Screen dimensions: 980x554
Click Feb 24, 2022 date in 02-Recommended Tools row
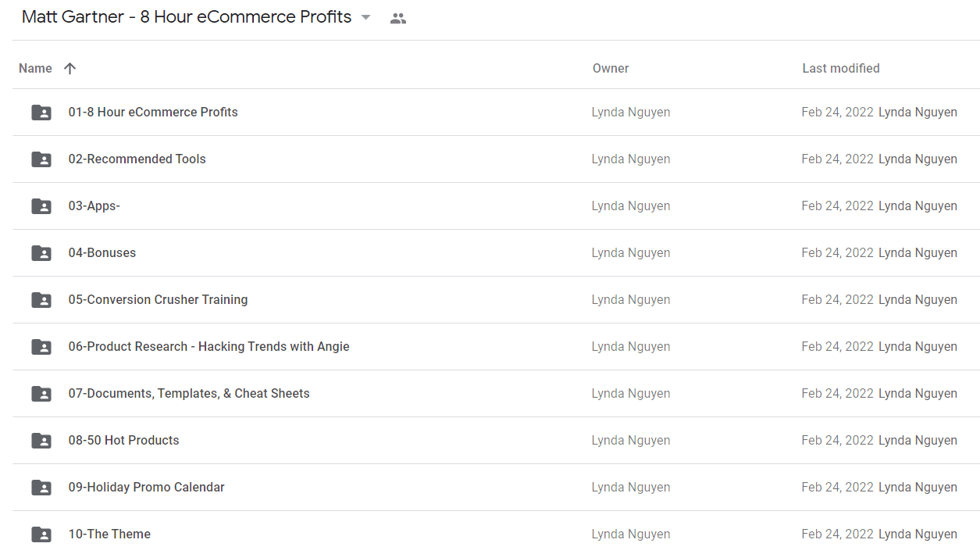click(837, 159)
